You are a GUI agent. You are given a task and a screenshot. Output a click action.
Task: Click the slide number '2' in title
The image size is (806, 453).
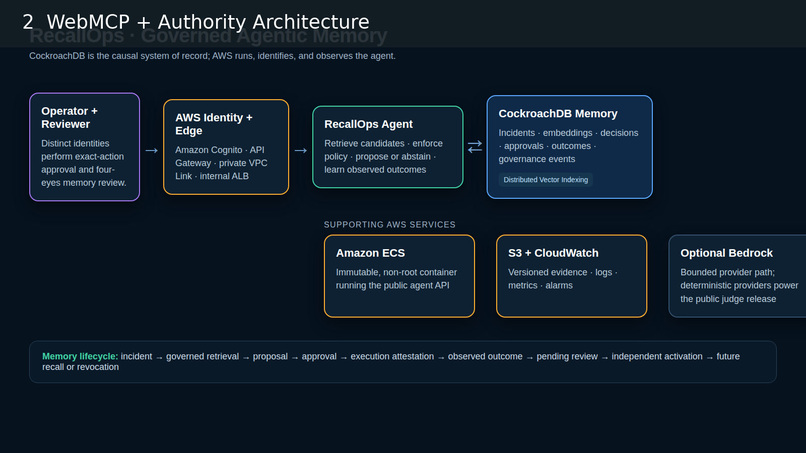(x=28, y=22)
